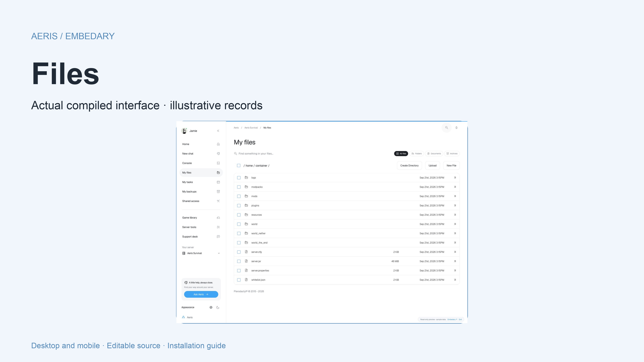Open the row menu for mods
The width and height of the screenshot is (644, 362).
tap(455, 196)
